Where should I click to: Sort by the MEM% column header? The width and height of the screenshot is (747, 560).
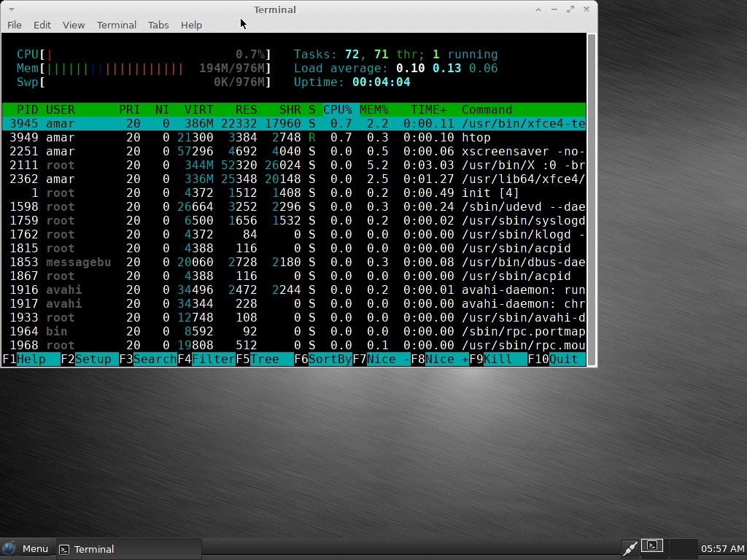pos(374,110)
